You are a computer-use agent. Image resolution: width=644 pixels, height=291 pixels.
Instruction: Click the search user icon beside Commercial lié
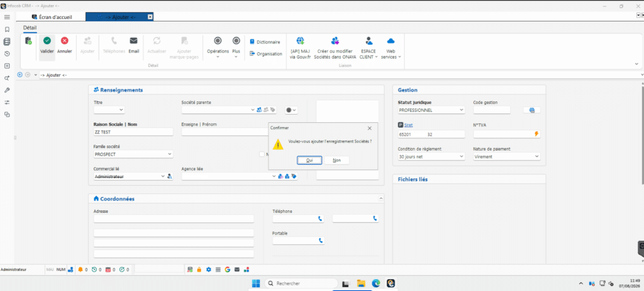170,176
